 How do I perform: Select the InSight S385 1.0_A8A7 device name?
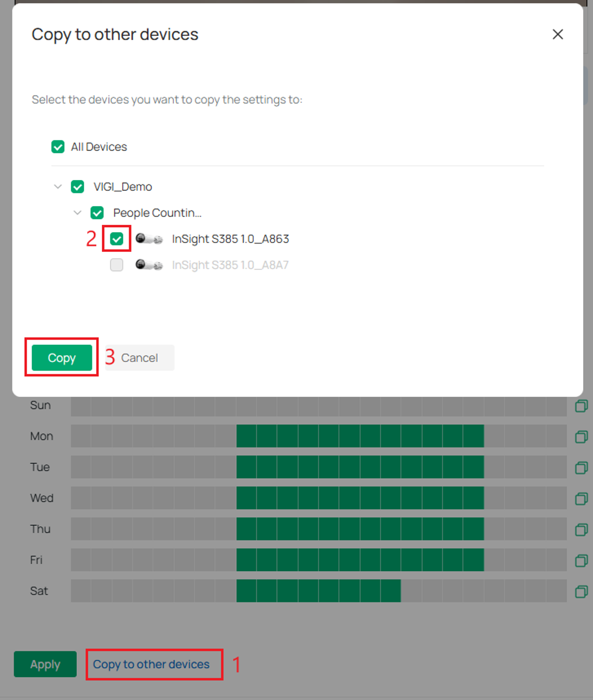coord(230,265)
